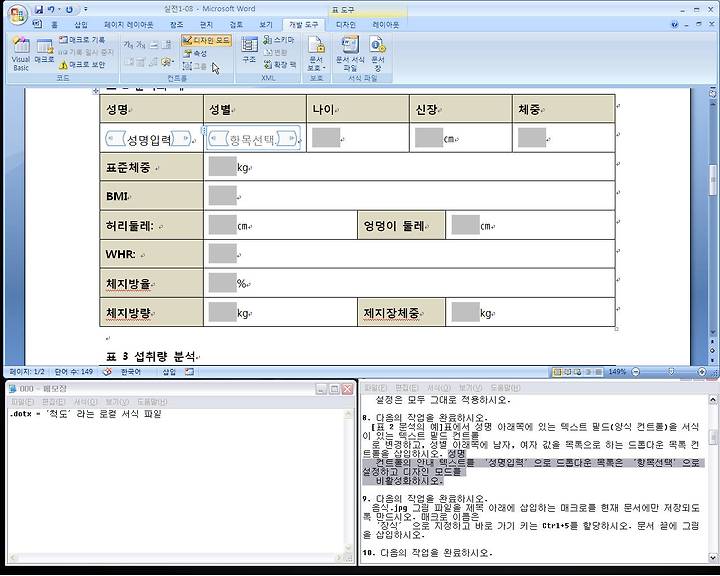Open the Office button menu
Viewport: 720px width, 576px height.
coord(17,15)
